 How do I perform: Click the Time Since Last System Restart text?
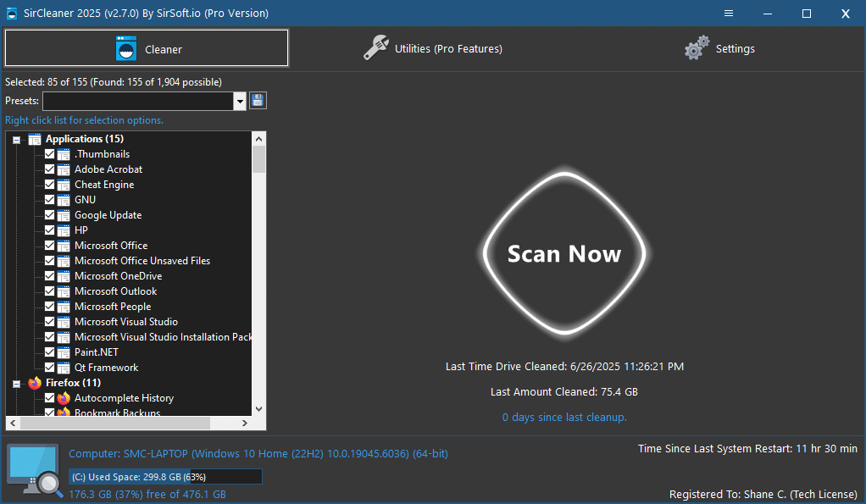pyautogui.click(x=747, y=449)
